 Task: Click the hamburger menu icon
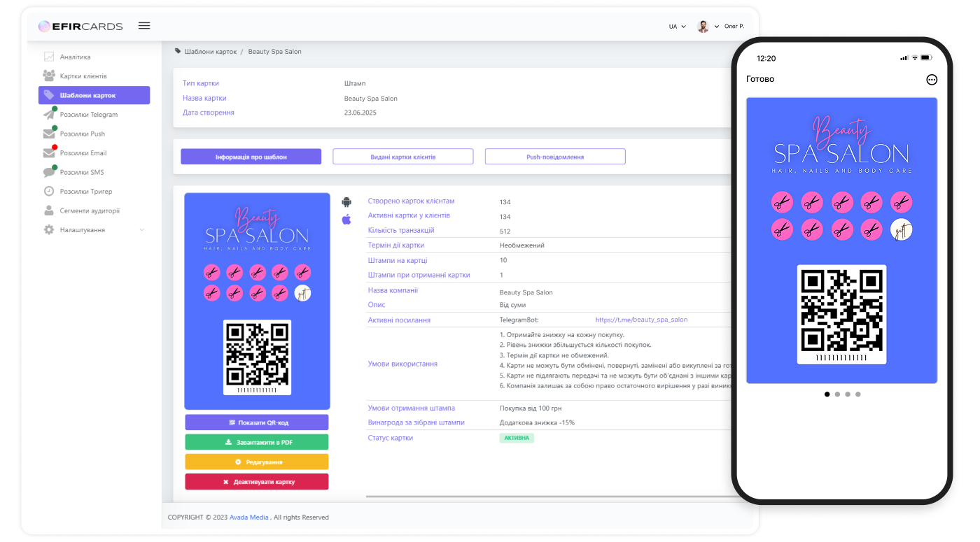pos(144,26)
